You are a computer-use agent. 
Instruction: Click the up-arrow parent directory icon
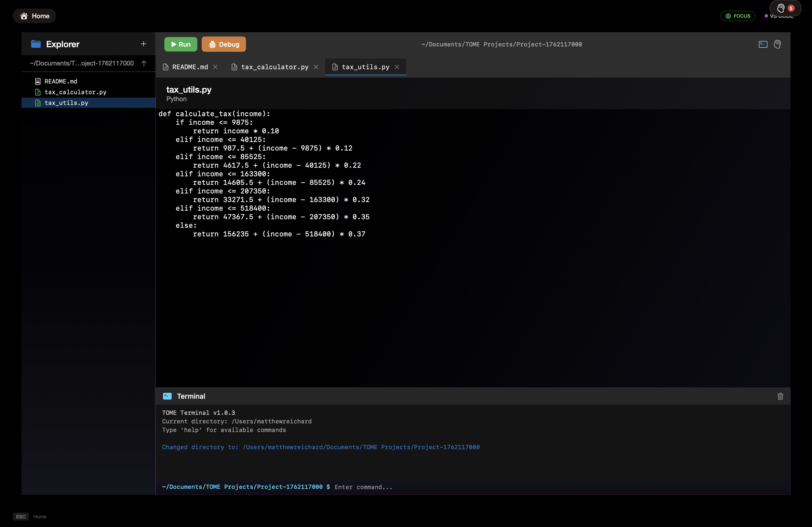[144, 63]
